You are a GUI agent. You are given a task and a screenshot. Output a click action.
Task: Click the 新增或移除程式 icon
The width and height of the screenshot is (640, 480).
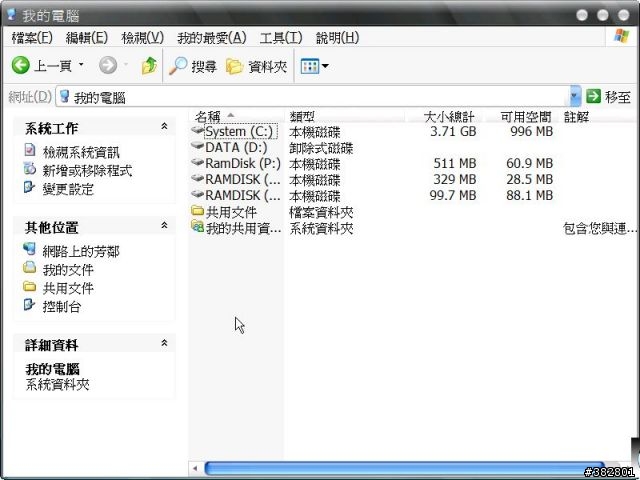click(x=29, y=168)
